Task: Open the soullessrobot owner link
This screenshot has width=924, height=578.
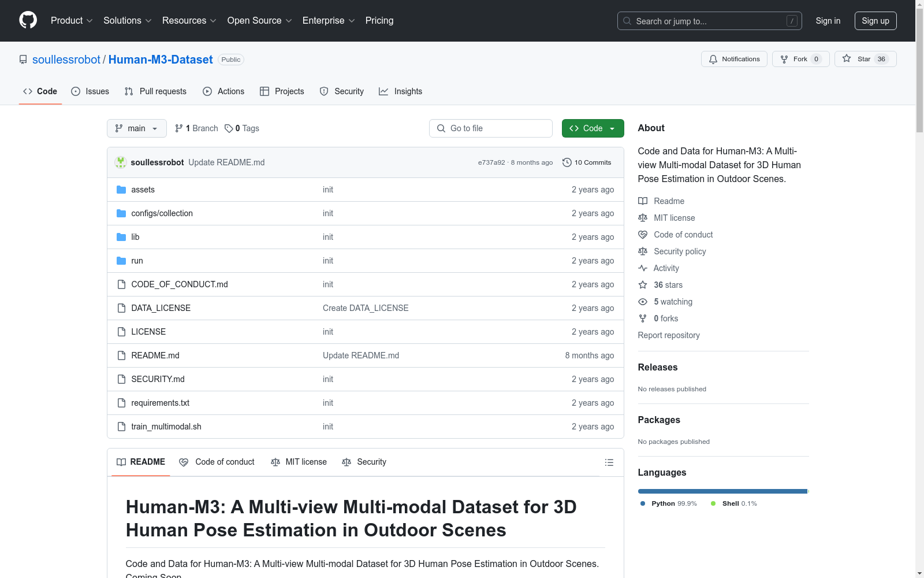Action: tap(66, 60)
